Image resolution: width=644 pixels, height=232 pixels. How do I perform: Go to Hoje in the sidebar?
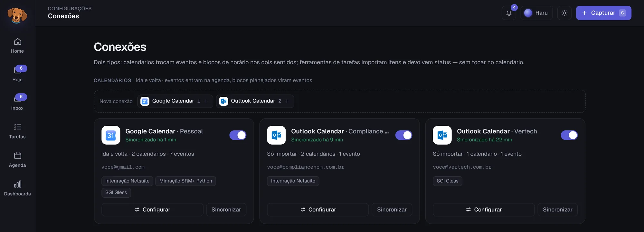point(17,74)
